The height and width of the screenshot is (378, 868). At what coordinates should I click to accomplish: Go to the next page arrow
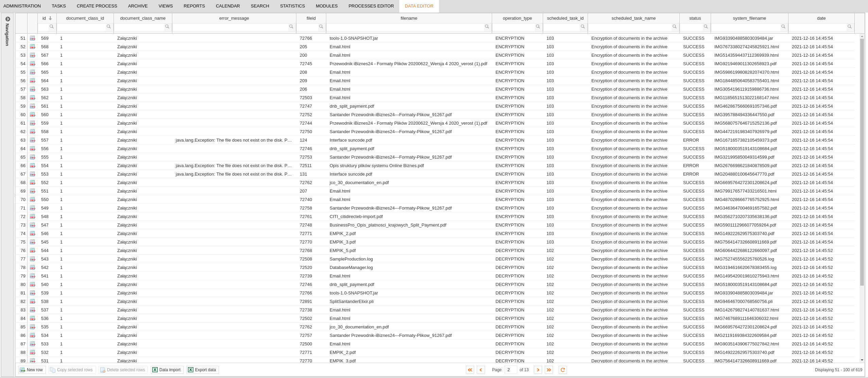pos(538,370)
